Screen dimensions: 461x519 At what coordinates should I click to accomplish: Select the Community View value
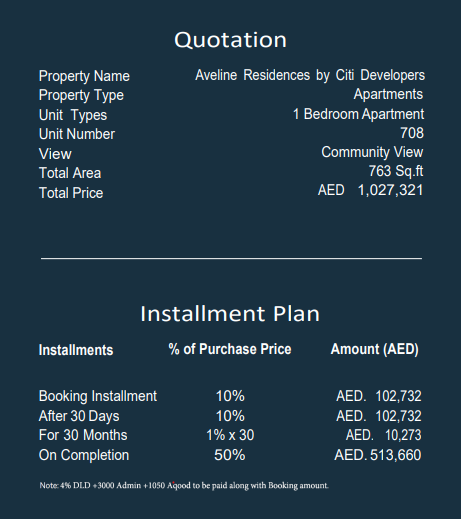point(372,152)
